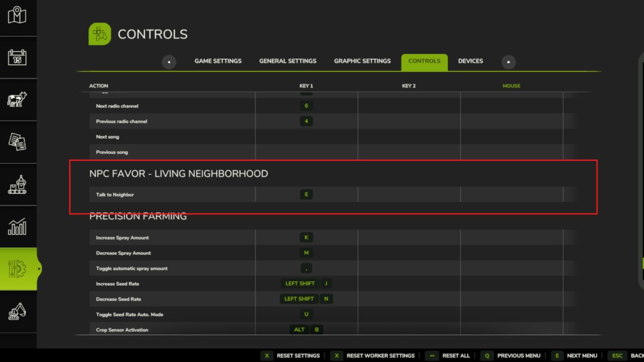Select the settings sliders gear icon

click(18, 269)
